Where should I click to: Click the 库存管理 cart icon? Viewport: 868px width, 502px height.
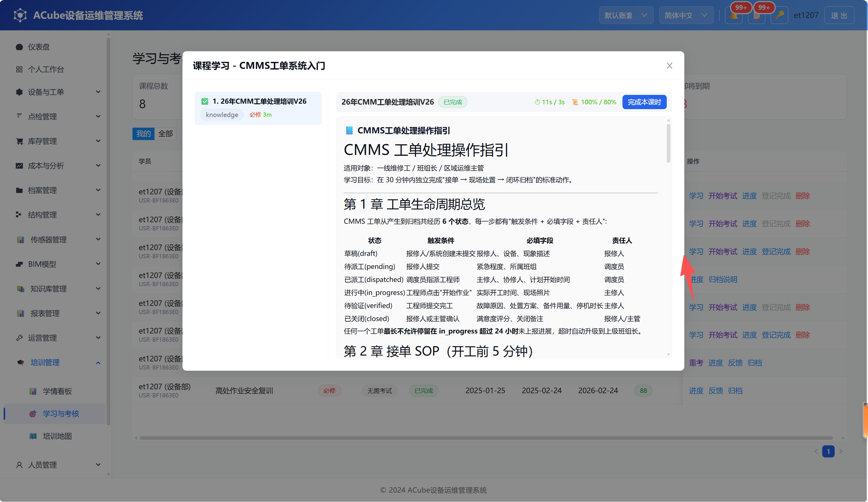pos(19,141)
